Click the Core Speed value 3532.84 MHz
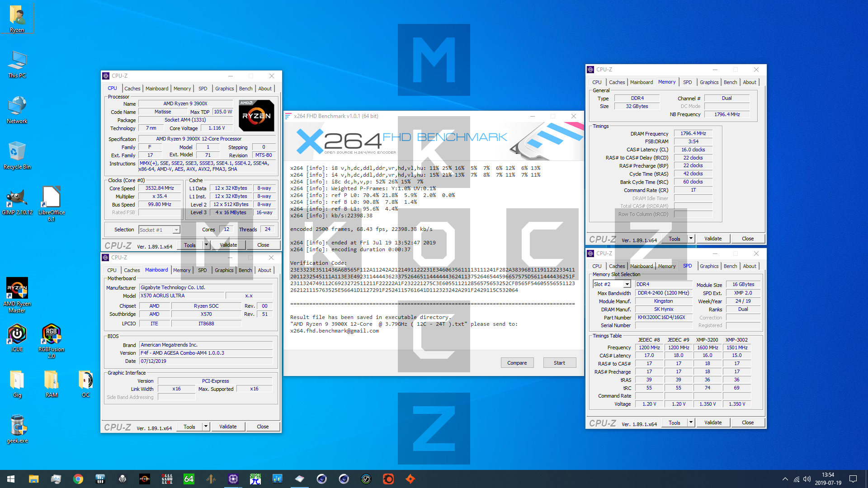Image resolution: width=868 pixels, height=488 pixels. pos(159,188)
